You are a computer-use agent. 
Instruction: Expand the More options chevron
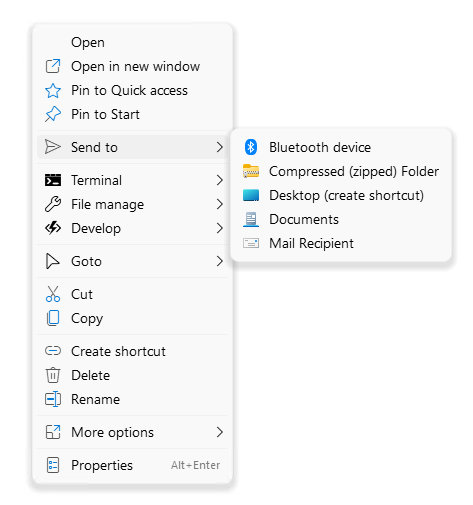(219, 432)
